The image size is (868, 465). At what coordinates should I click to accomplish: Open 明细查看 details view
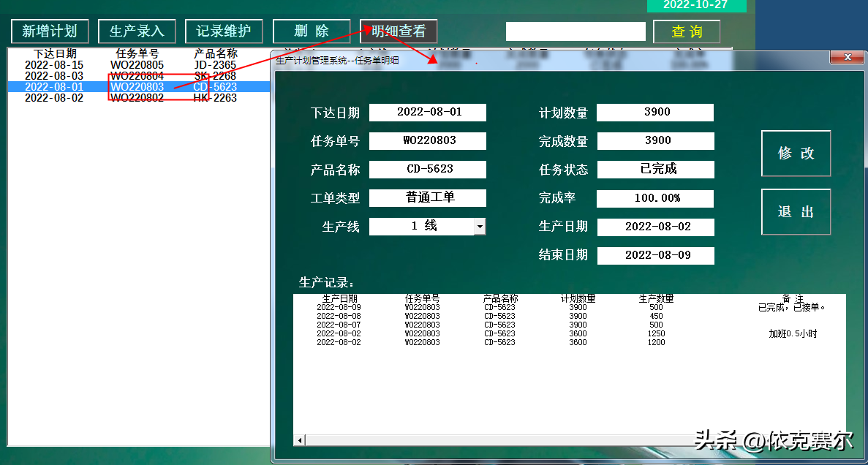point(399,31)
